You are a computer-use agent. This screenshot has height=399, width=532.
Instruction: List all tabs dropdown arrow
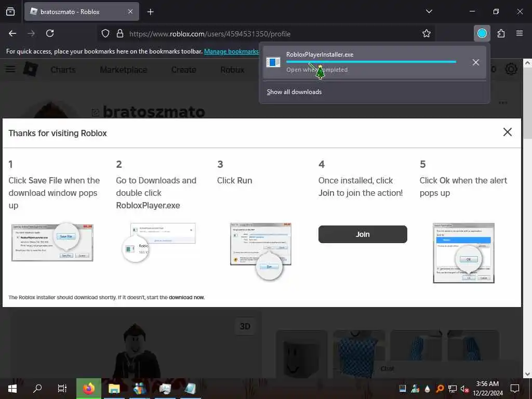coord(429,11)
